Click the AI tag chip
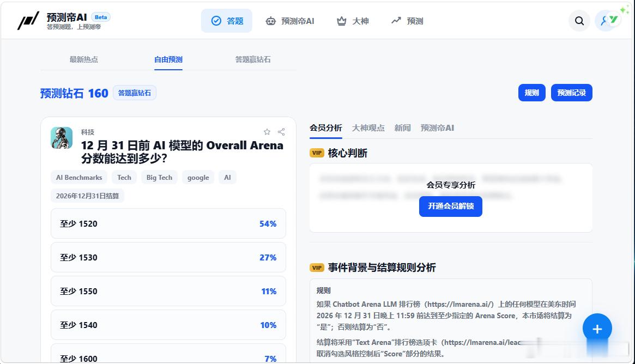This screenshot has width=635, height=364. coord(228,177)
